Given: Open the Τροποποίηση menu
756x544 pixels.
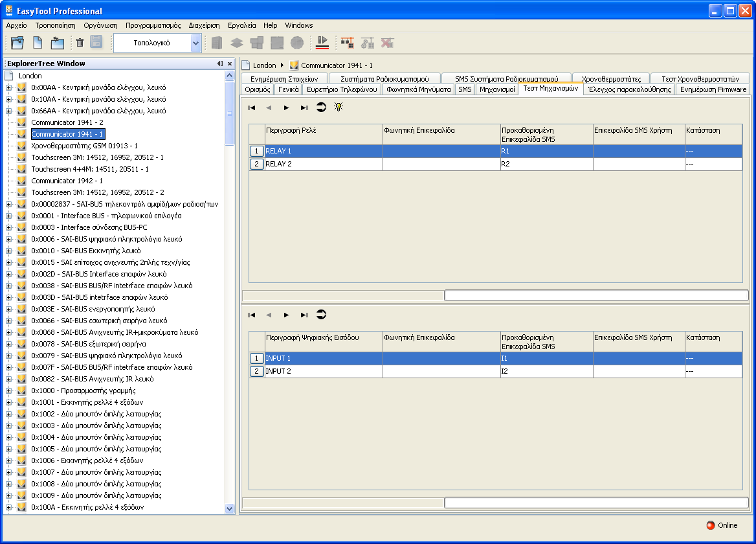Looking at the screenshot, I should (56, 25).
